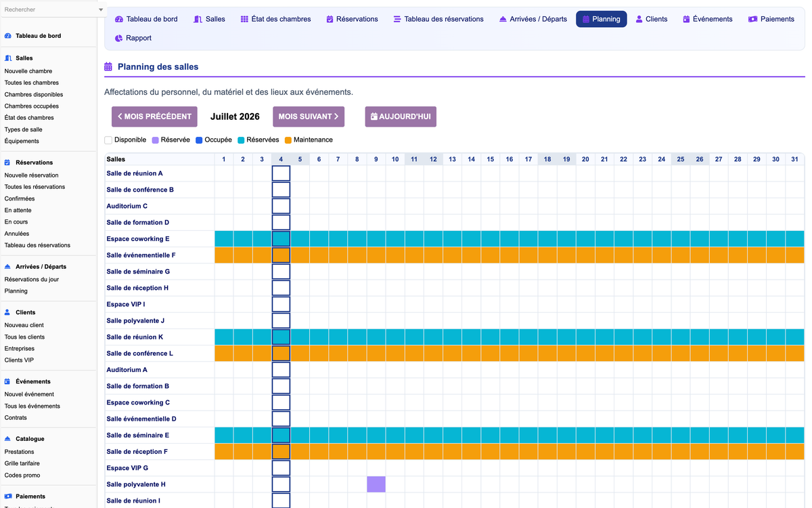Click the Clients person icon in top nav

point(639,19)
